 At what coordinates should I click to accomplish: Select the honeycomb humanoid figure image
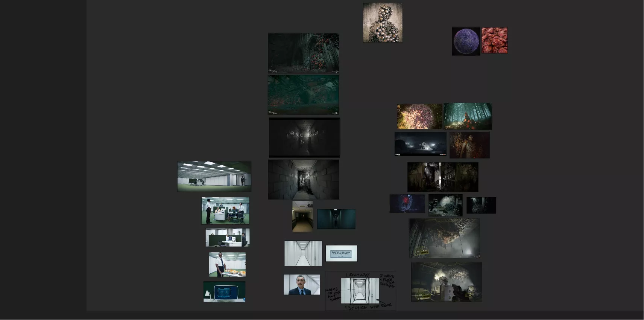(x=382, y=23)
